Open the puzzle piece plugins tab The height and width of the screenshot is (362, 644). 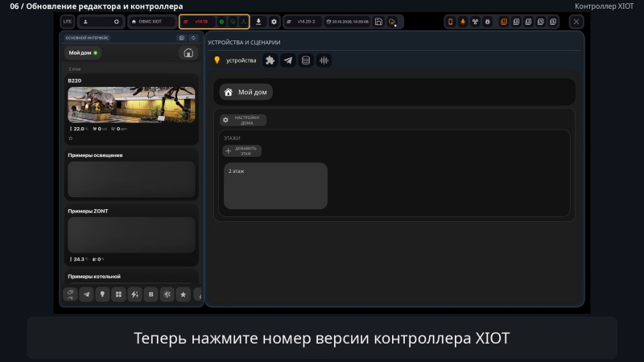click(x=270, y=60)
